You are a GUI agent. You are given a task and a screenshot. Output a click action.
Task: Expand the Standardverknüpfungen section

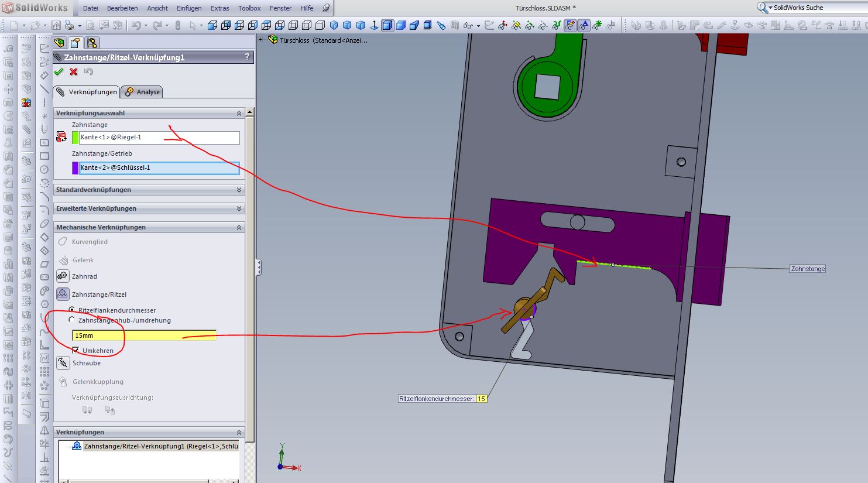pos(239,190)
